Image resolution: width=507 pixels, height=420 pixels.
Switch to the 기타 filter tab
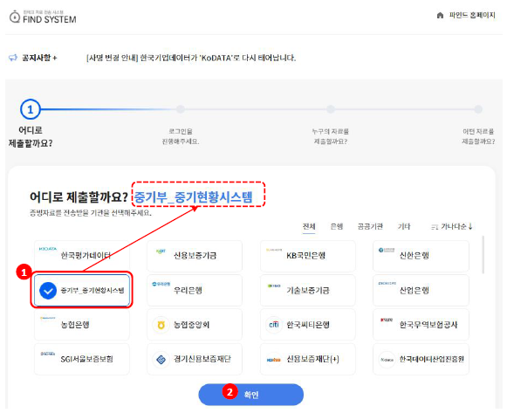[x=404, y=226]
